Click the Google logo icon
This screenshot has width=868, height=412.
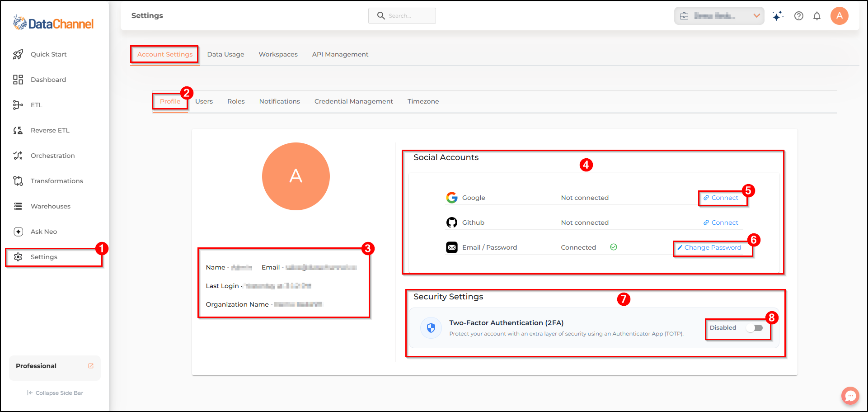tap(452, 198)
